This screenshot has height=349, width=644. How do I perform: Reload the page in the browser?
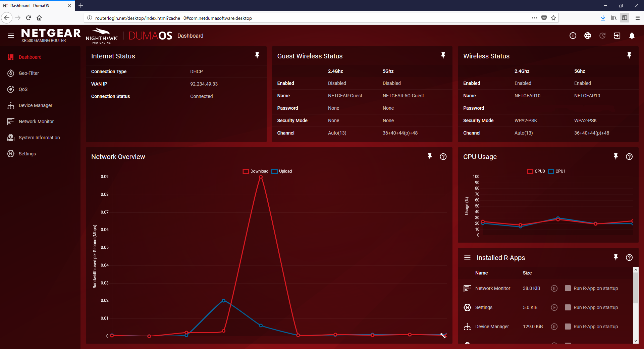coord(29,18)
